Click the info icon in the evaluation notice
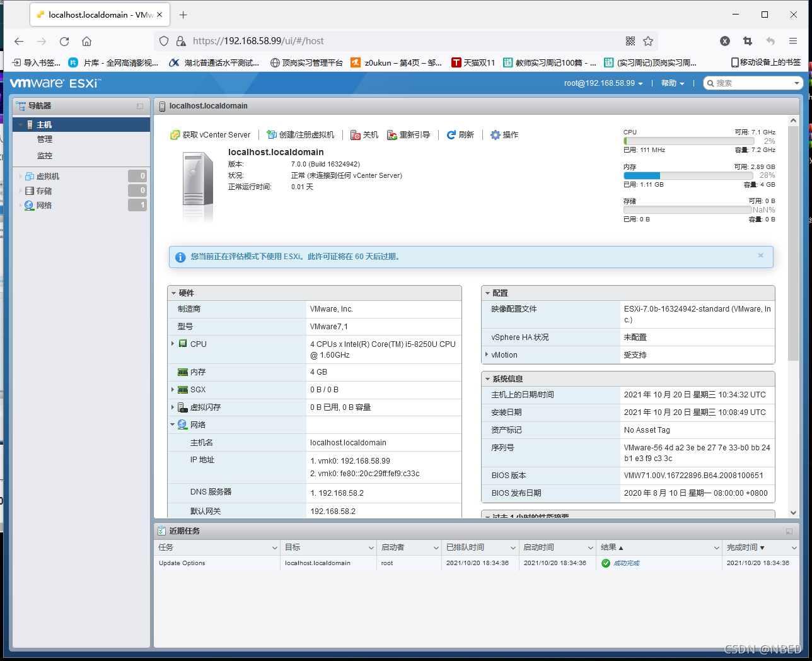Viewport: 812px width, 661px height. click(180, 257)
